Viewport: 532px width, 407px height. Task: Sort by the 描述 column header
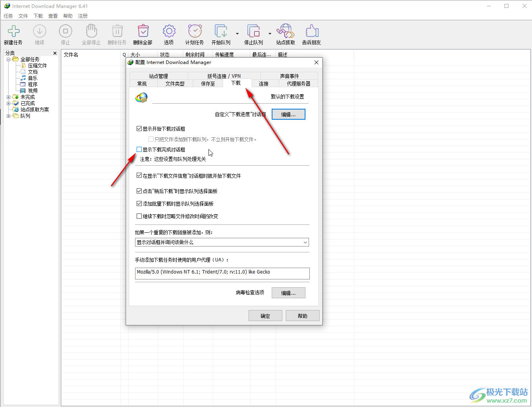314,55
